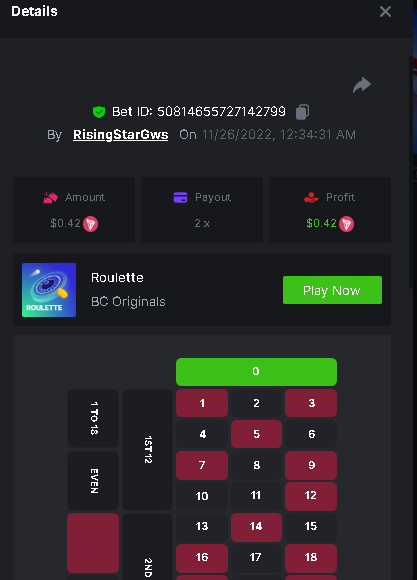Click the Payout card icon
The width and height of the screenshot is (417, 580).
point(181,198)
